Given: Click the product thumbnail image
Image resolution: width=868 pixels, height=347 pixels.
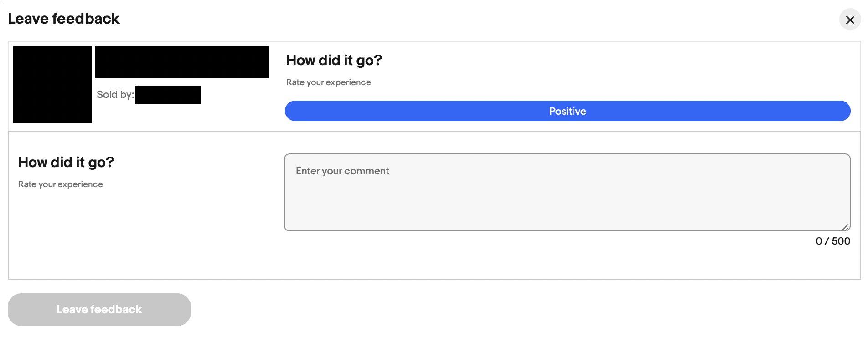Looking at the screenshot, I should (52, 84).
